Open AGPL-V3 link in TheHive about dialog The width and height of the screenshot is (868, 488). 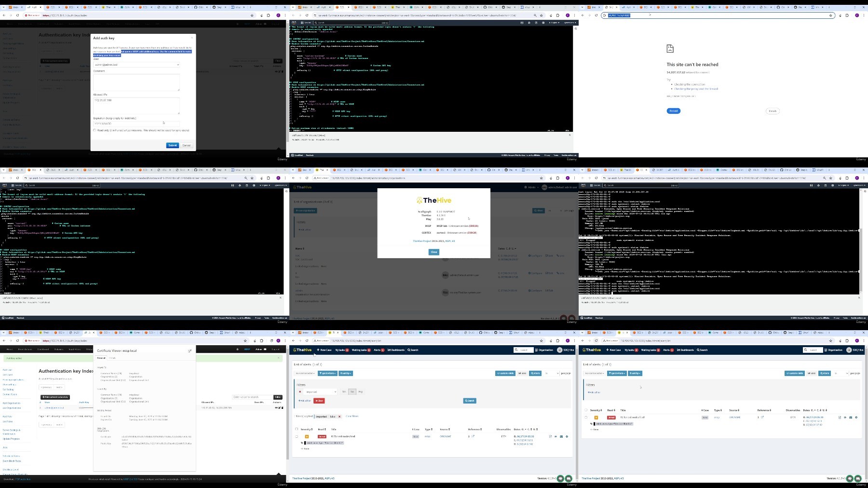(x=450, y=241)
